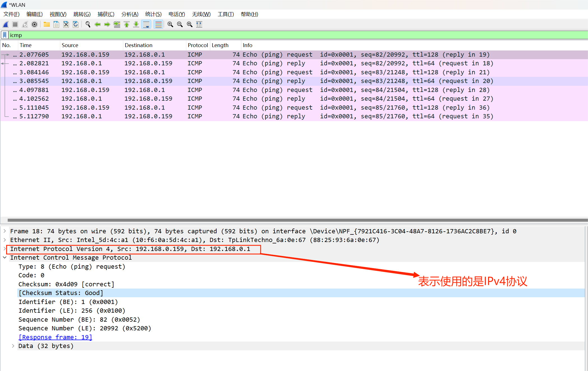Select the reply packet at time 2.082821
The width and height of the screenshot is (588, 371).
(294, 63)
